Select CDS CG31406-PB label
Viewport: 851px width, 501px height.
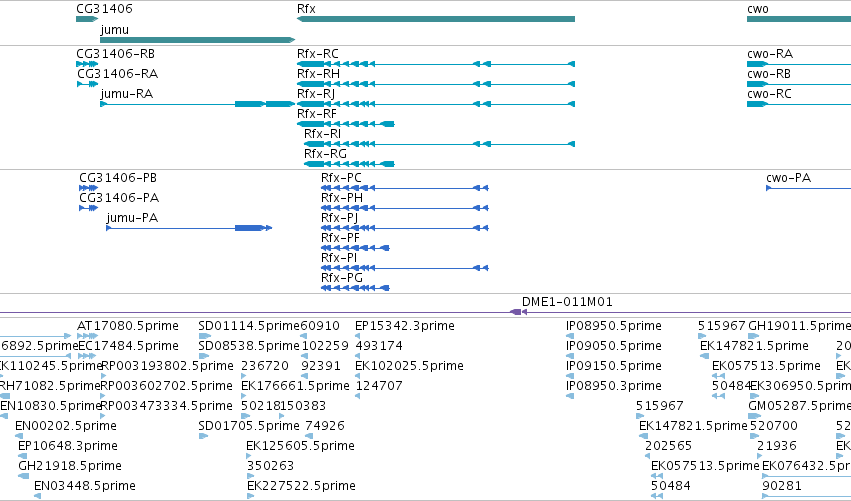(x=118, y=178)
